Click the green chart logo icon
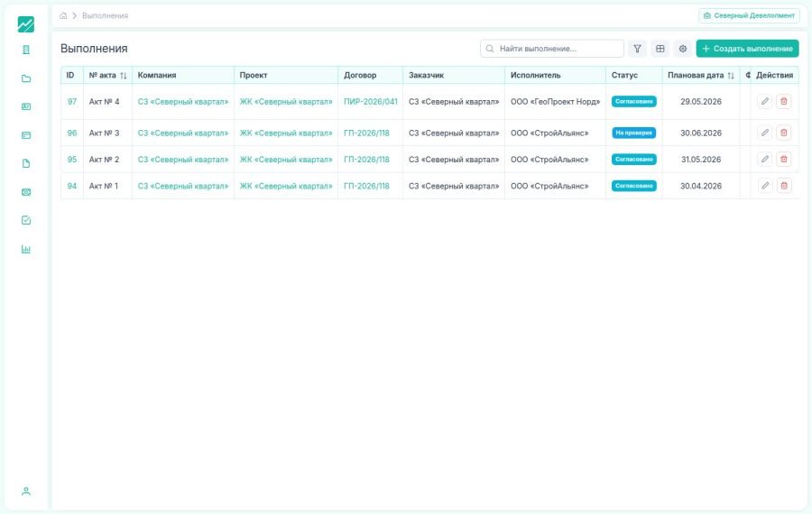 [26, 24]
